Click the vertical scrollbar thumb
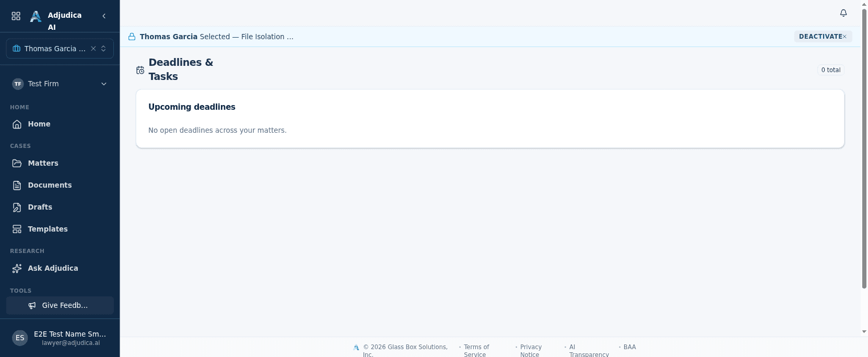 [x=864, y=149]
